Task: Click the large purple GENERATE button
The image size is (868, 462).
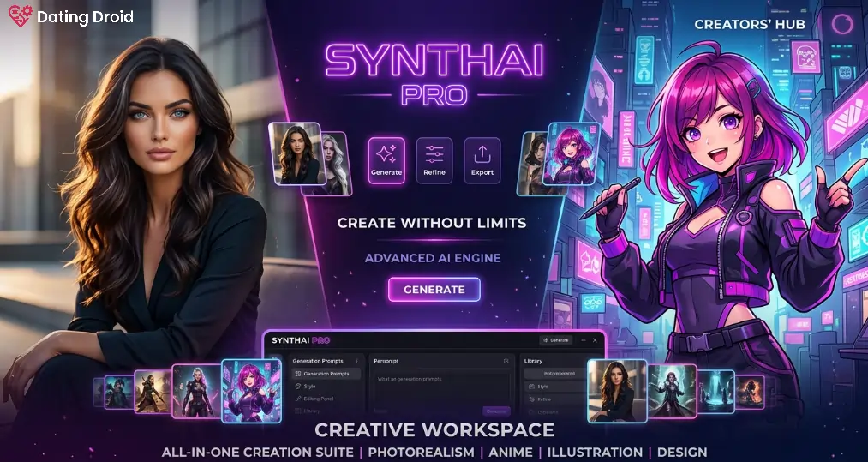Action: click(434, 289)
